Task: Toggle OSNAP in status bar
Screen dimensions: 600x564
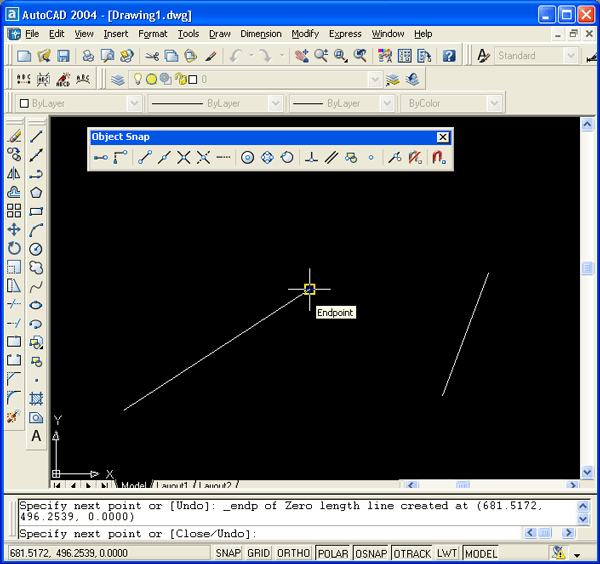Action: click(370, 553)
